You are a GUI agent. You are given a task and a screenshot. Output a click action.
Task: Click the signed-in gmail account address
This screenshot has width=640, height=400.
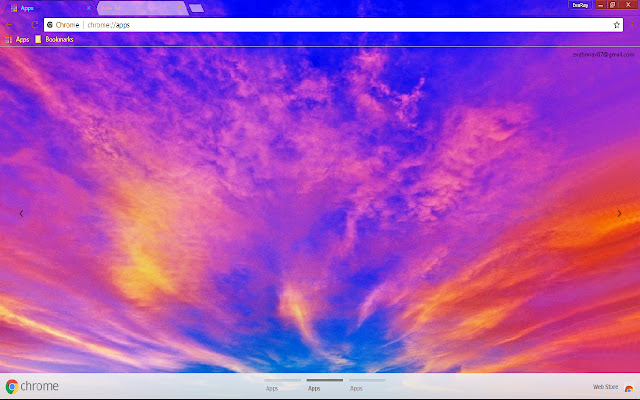point(603,54)
